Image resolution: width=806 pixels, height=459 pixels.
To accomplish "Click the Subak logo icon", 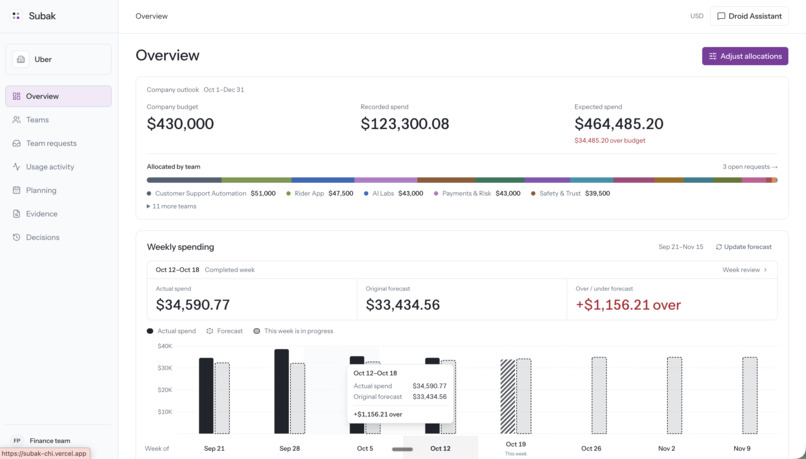I will (16, 16).
